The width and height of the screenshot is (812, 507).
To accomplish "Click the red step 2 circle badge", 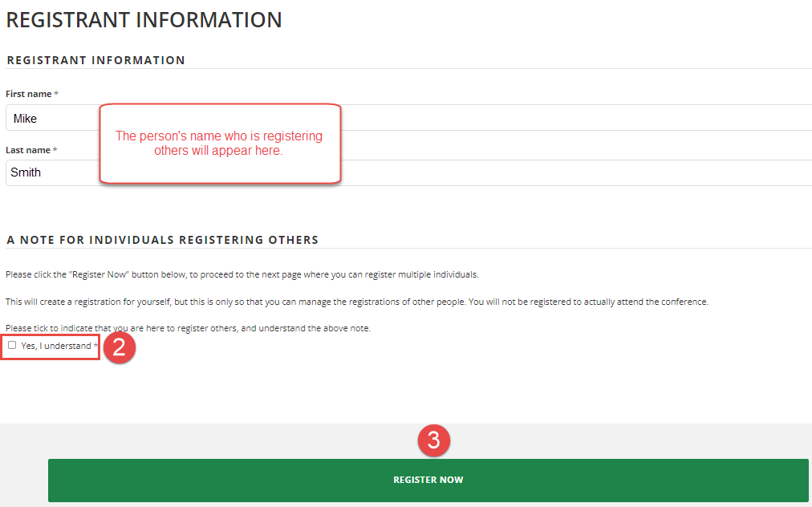I will coord(119,349).
